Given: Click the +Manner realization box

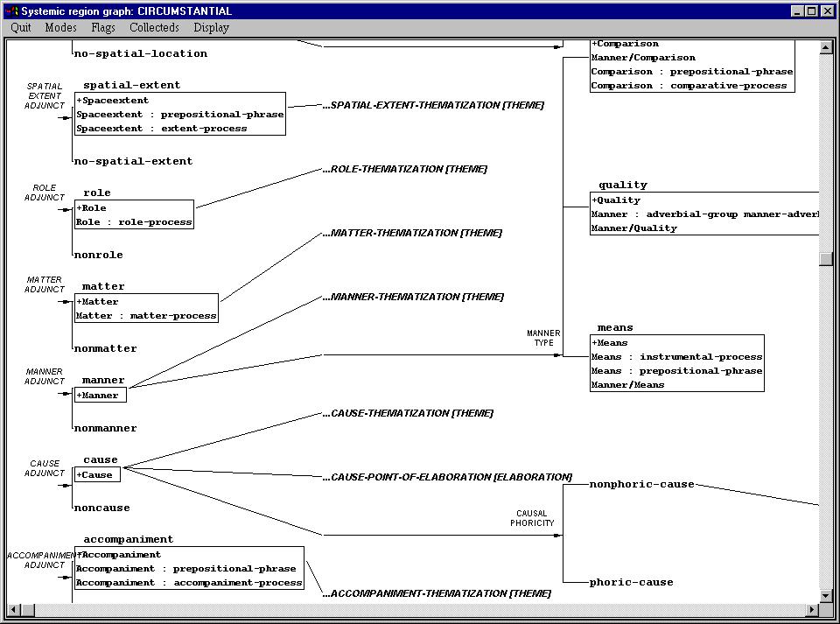Looking at the screenshot, I should click(100, 395).
